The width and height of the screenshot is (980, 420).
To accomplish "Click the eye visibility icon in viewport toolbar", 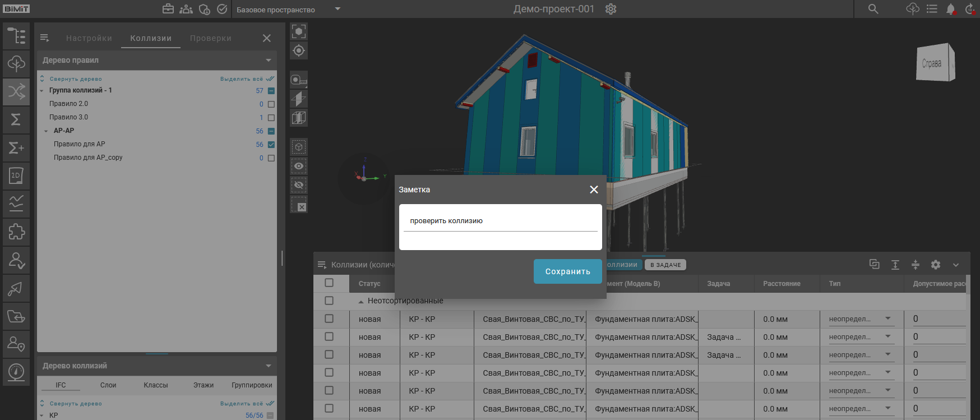I will [x=299, y=166].
